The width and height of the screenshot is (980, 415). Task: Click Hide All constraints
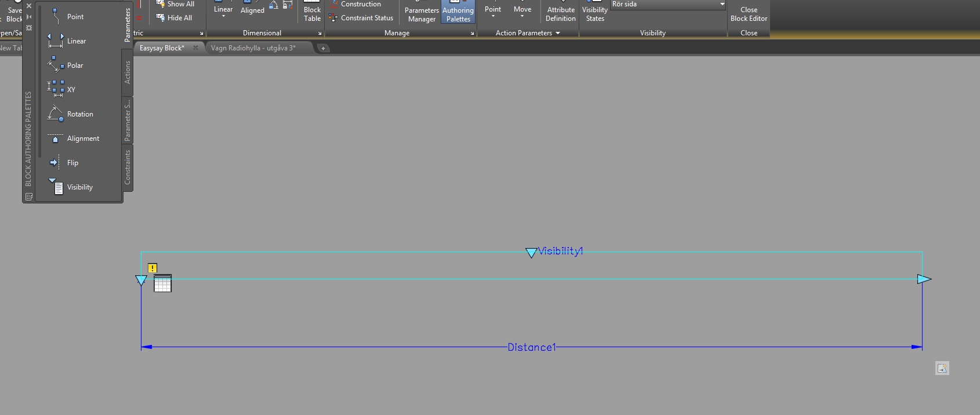coord(174,18)
